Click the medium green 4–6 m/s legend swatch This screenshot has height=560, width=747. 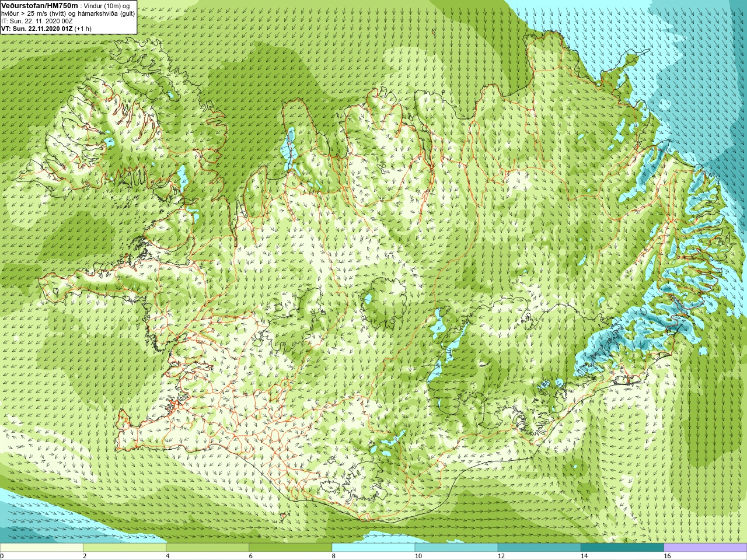(207, 548)
